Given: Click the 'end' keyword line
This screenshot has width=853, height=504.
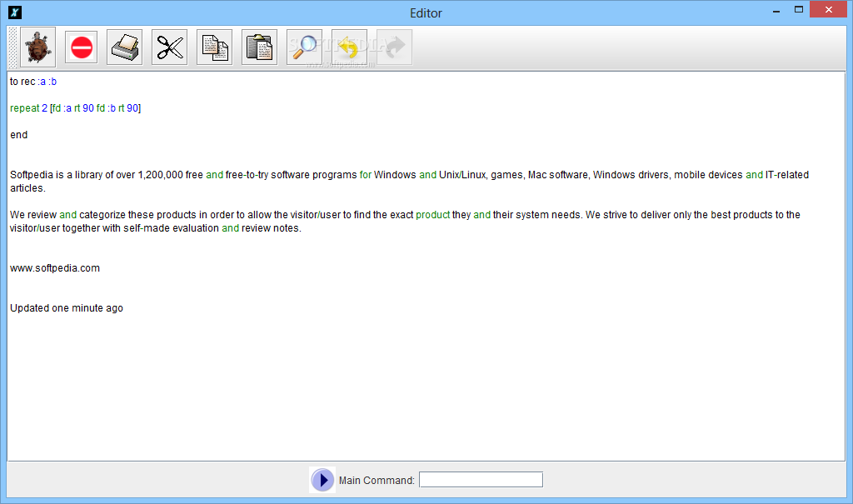Looking at the screenshot, I should click(x=18, y=135).
